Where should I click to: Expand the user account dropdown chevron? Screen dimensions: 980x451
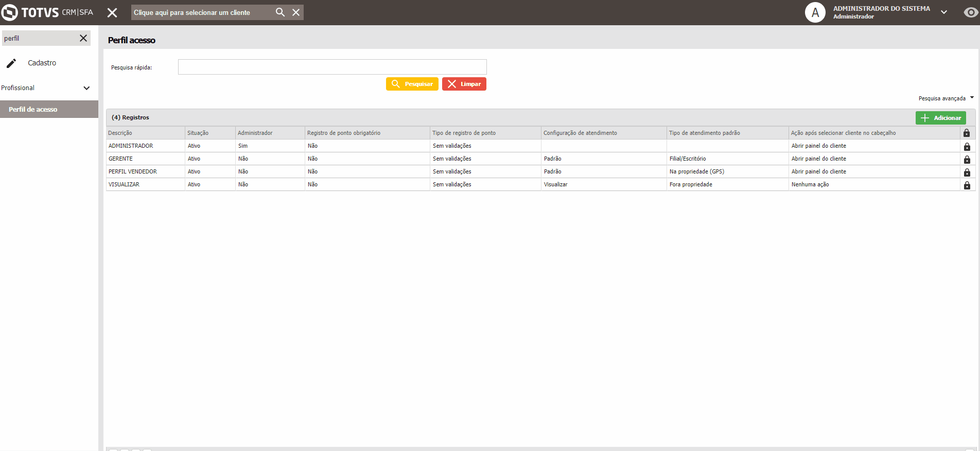[x=944, y=12]
